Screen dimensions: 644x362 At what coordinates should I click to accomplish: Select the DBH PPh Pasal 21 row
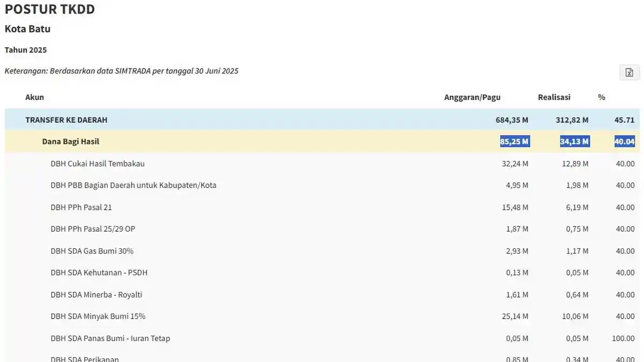click(x=322, y=207)
